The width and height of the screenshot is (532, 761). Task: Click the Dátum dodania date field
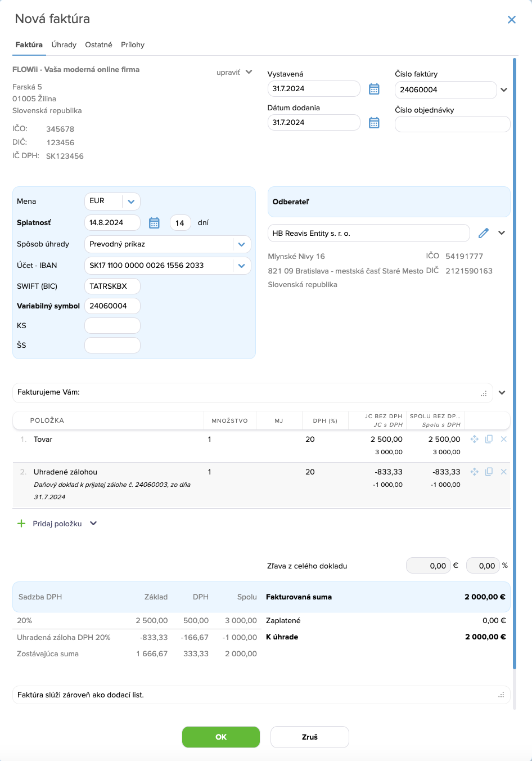click(314, 123)
